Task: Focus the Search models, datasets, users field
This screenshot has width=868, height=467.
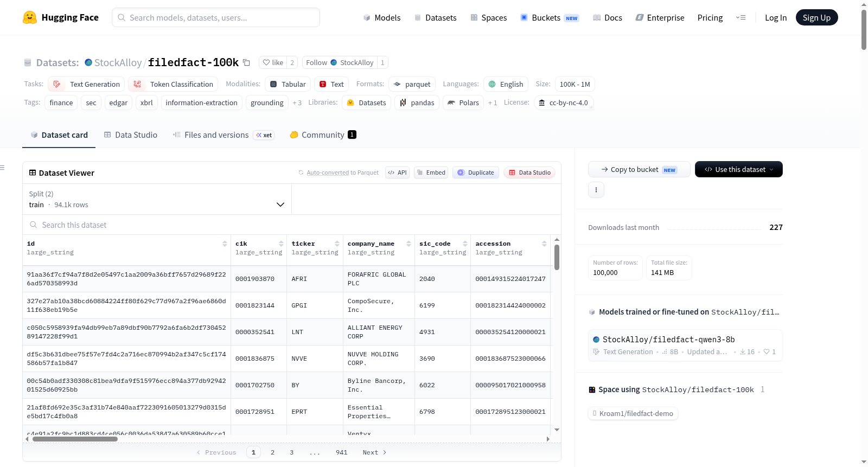Action: (x=216, y=17)
